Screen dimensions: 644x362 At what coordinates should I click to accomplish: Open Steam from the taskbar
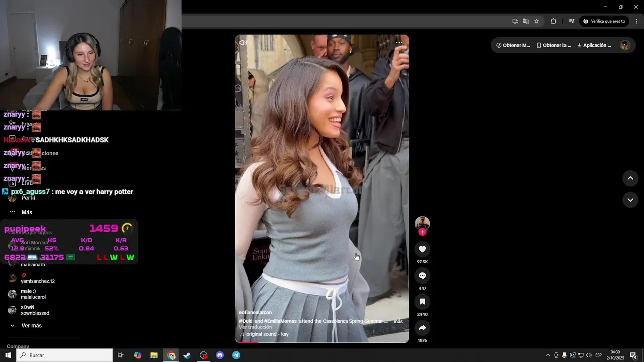click(187, 355)
